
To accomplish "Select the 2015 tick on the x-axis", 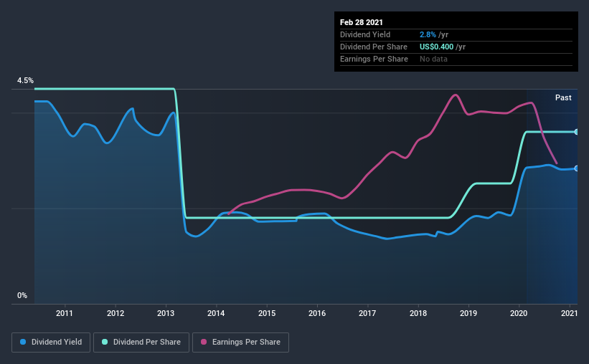I will (267, 313).
